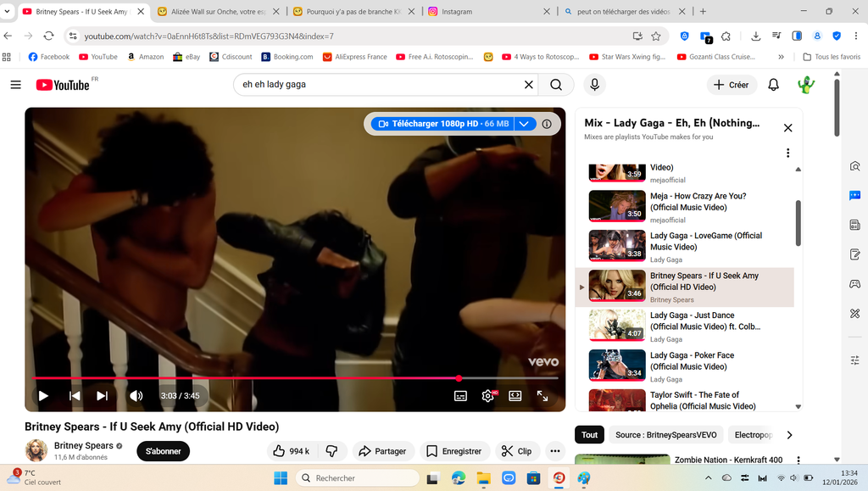This screenshot has width=868, height=491.
Task: Click the S'abonner subscribe button
Action: click(163, 451)
